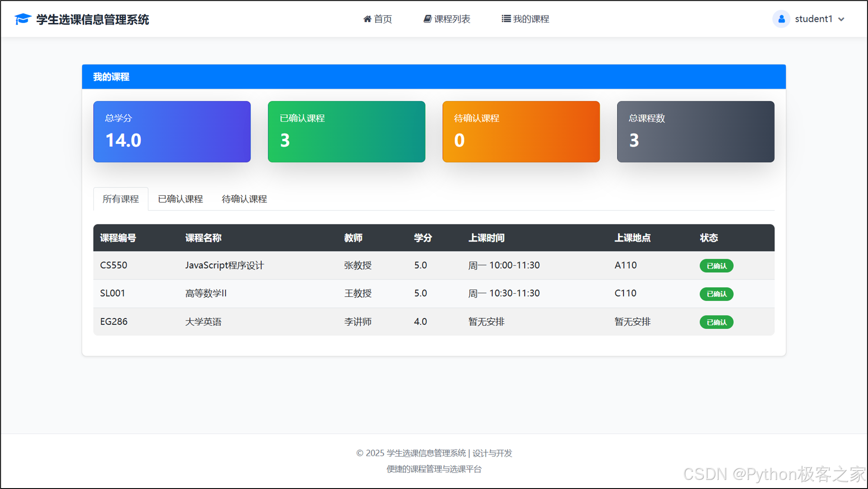Screen dimensions: 868x489
Task: Select the JavaScript程序设计 course row
Action: (224, 266)
